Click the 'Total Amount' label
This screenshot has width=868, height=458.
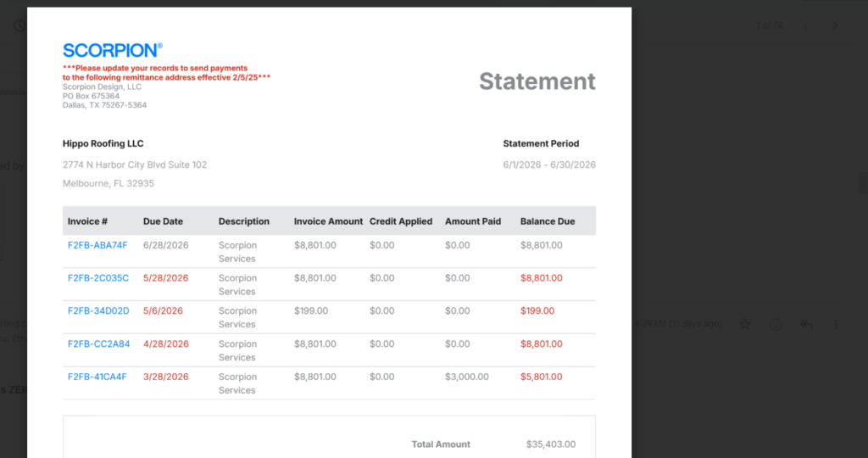[x=441, y=444]
